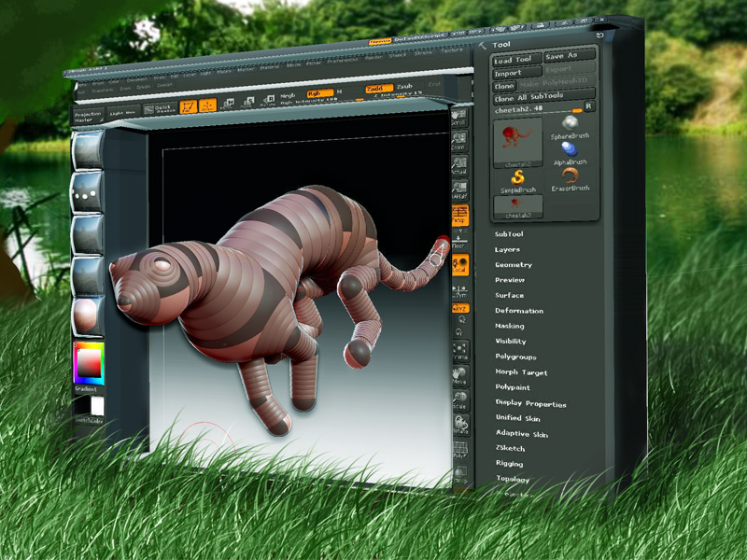The image size is (747, 560).
Task: Open Projection Master
Action: pyautogui.click(x=88, y=117)
